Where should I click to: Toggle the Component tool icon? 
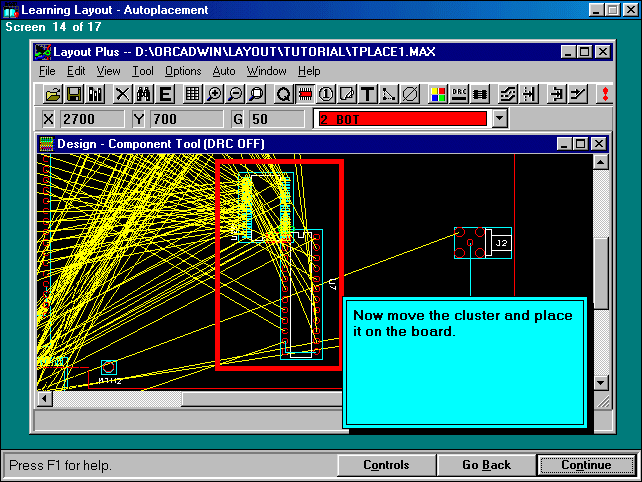[304, 94]
